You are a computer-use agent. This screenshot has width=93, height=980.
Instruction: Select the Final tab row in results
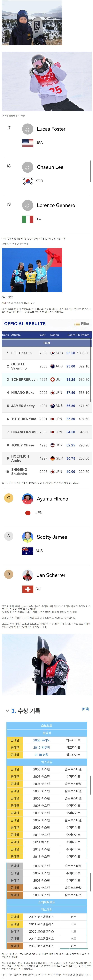47,343
